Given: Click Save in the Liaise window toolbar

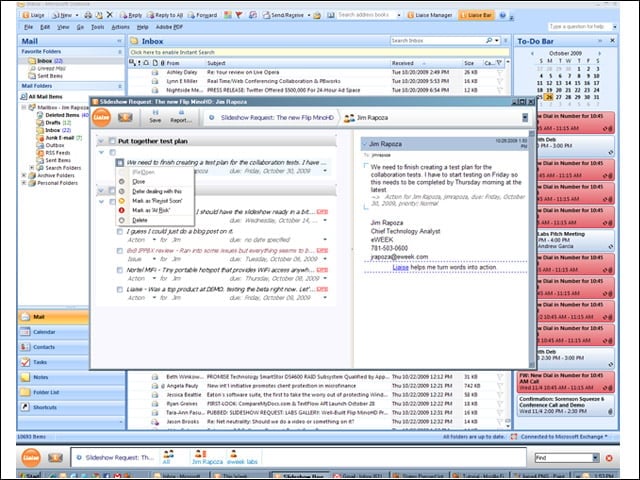Looking at the screenshot, I should coord(155,117).
